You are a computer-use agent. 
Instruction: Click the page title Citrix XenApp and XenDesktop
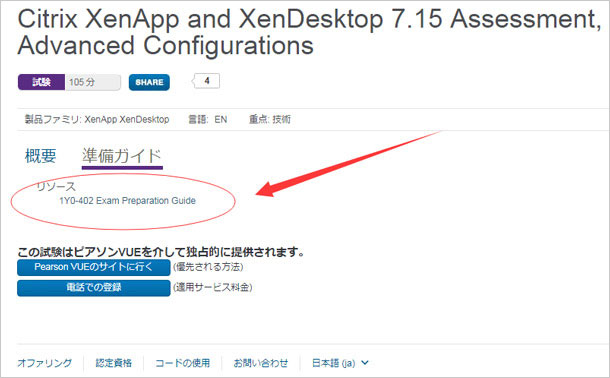pos(309,32)
